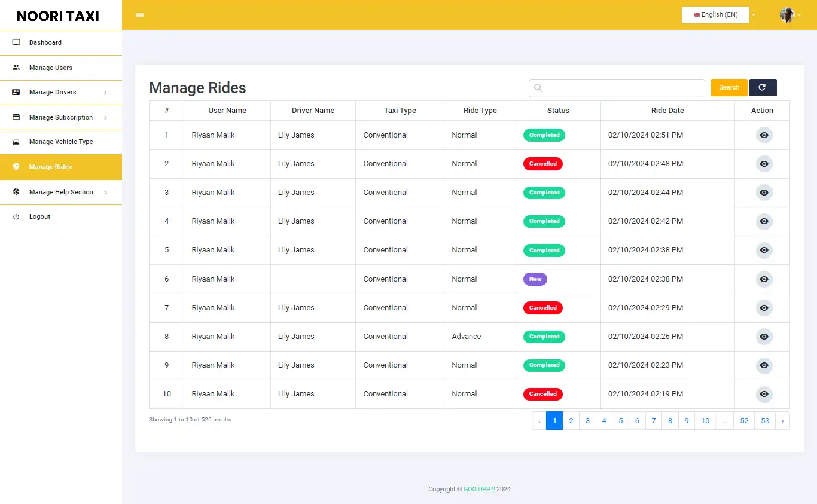This screenshot has height=504, width=817.
Task: Expand the Manage Subscription submenu
Action: tap(61, 117)
